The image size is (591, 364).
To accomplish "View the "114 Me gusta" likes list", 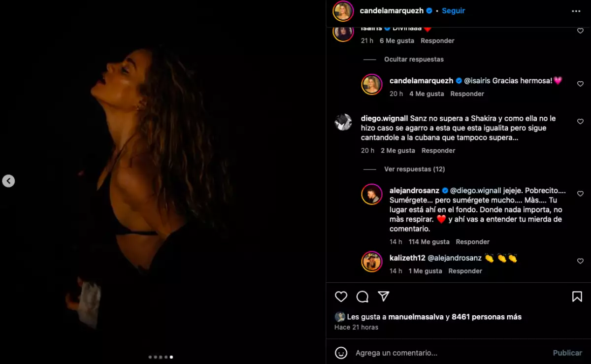I will point(429,242).
